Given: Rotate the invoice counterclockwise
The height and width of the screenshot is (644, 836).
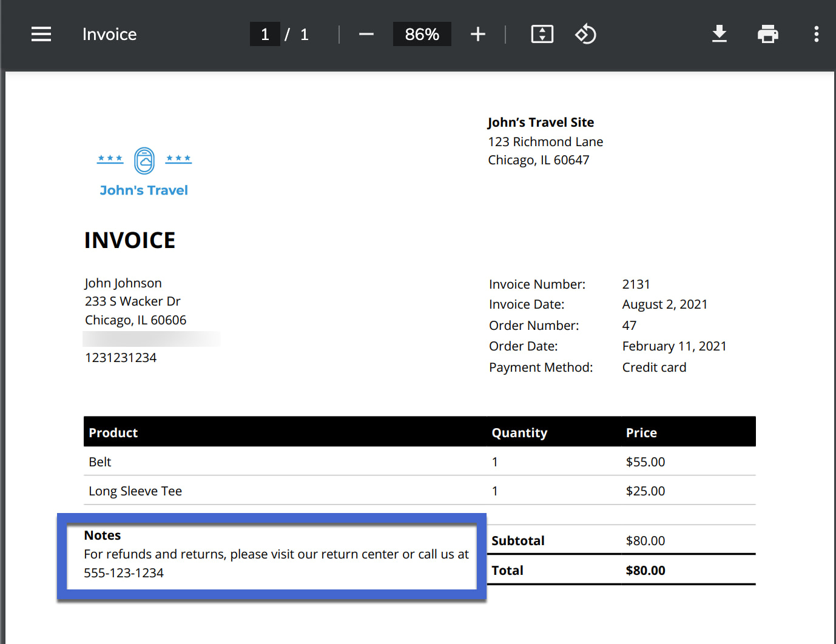Looking at the screenshot, I should [585, 34].
